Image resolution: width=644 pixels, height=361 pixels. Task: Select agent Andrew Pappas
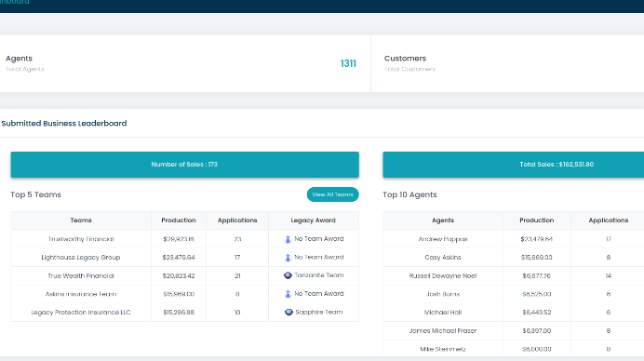tap(443, 239)
